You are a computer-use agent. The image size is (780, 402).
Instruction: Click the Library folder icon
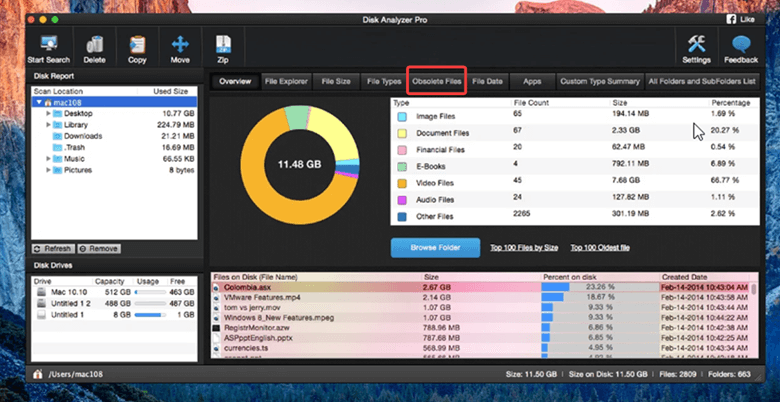[x=58, y=125]
